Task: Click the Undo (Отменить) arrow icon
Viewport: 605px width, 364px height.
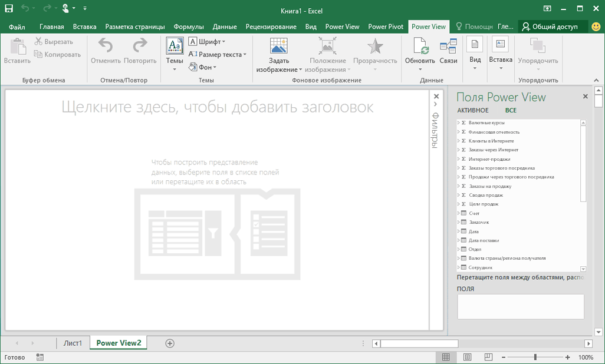Action: 106,45
